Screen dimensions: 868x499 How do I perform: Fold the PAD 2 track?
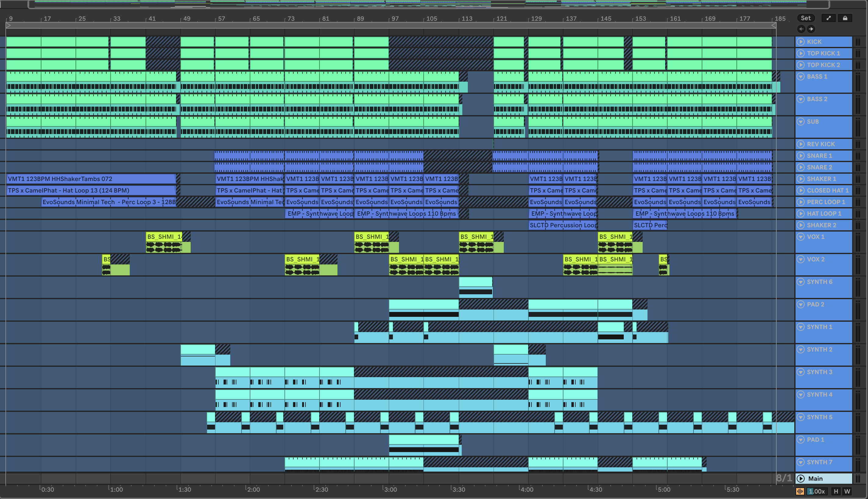coord(800,304)
